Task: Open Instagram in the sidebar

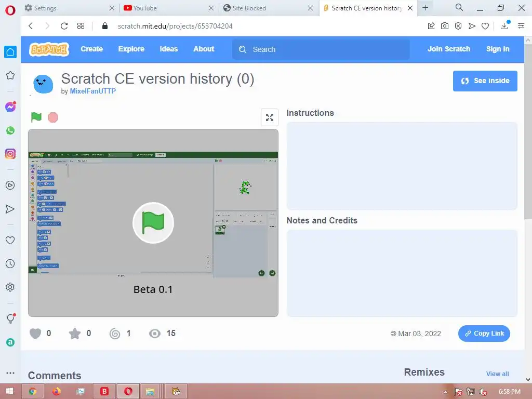Action: tap(10, 154)
